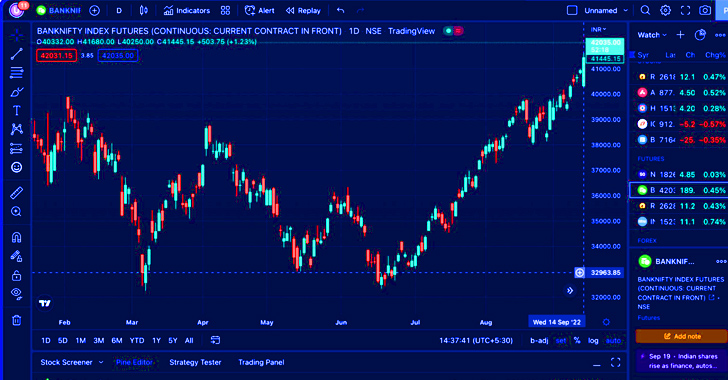
Task: Expand the Stock Screener dropdown arrow
Action: [x=101, y=362]
